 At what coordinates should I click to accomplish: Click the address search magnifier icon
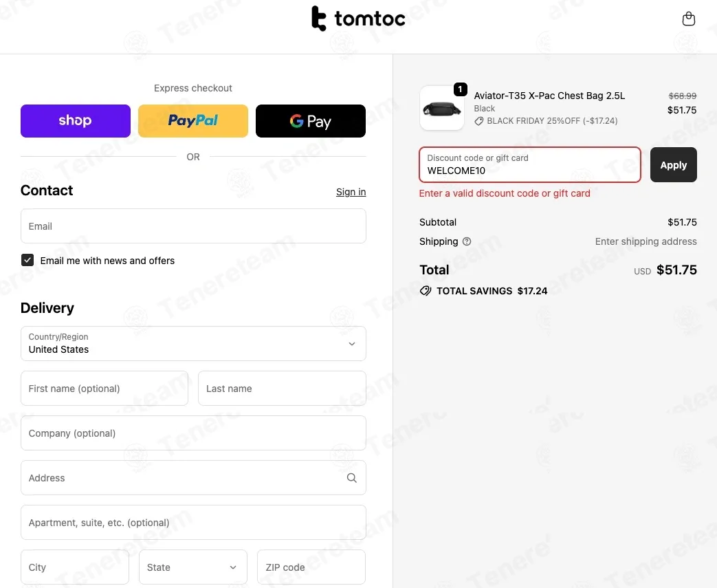(x=352, y=478)
